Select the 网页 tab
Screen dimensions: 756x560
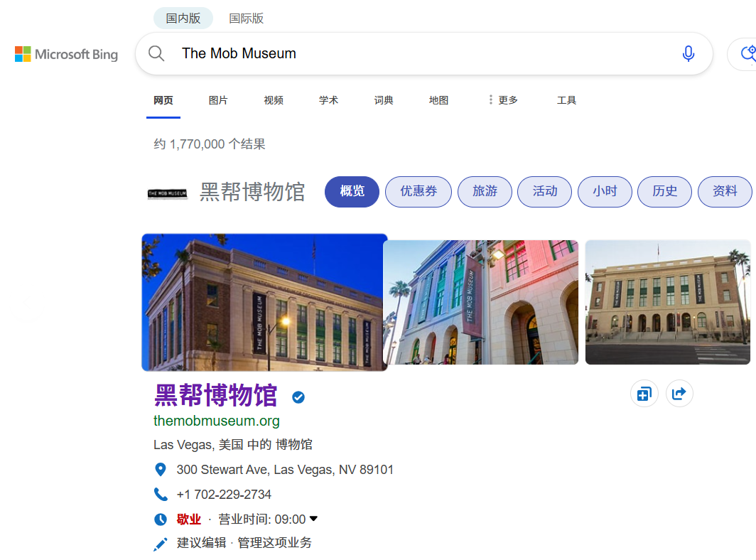point(163,99)
